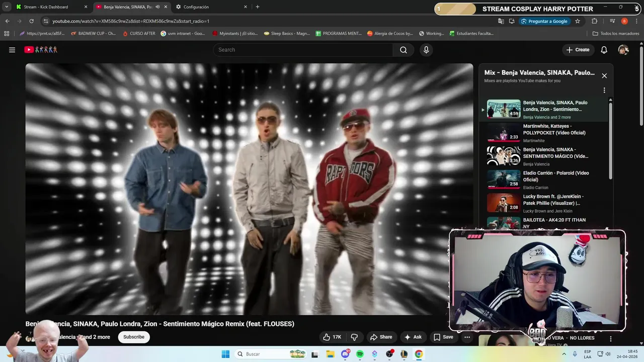Image resolution: width=644 pixels, height=362 pixels.
Task: Open League of Legends taskbar icon
Action: pos(404,354)
